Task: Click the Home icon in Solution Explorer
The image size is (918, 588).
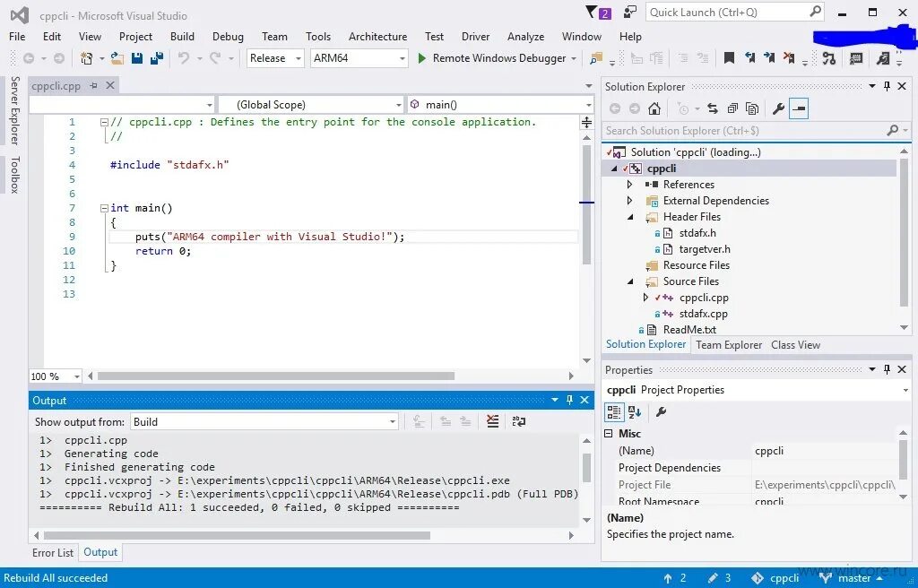Action: (x=654, y=108)
